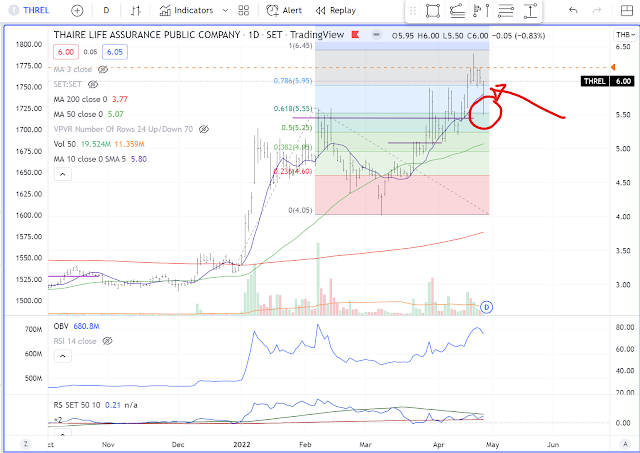
Task: Select the MA 200 close legend
Action: coord(91,99)
